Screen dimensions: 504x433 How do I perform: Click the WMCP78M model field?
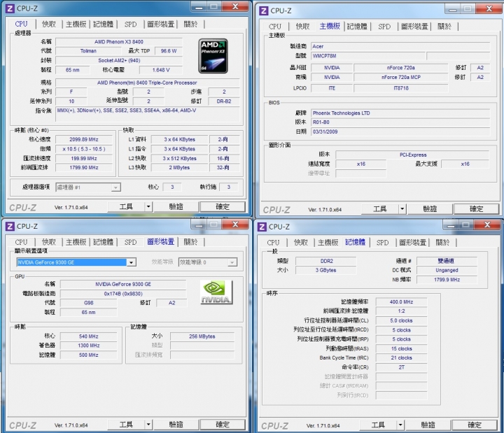click(368, 56)
